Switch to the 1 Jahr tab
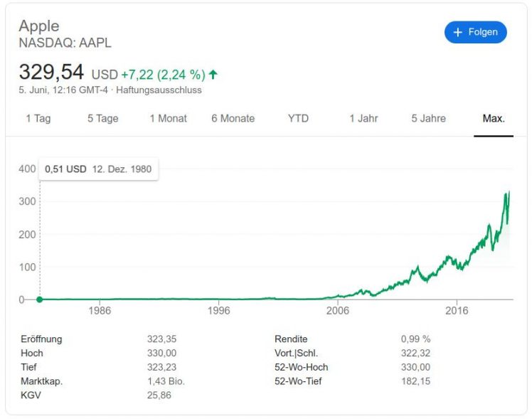This screenshot has height=419, width=532. (x=363, y=119)
